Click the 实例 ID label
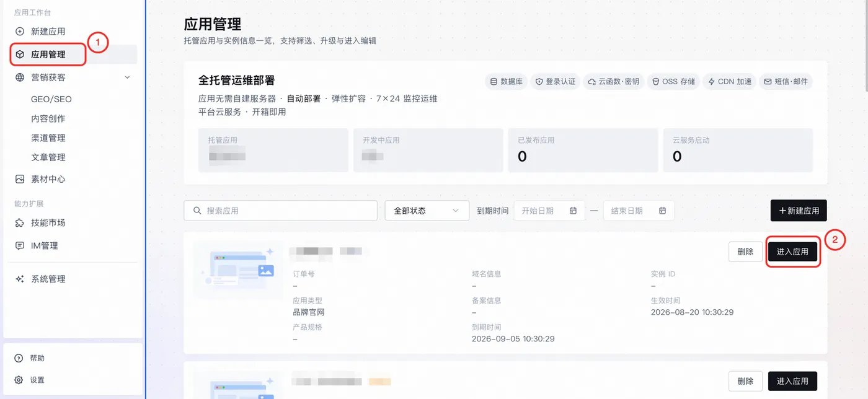This screenshot has width=868, height=399. (x=663, y=274)
